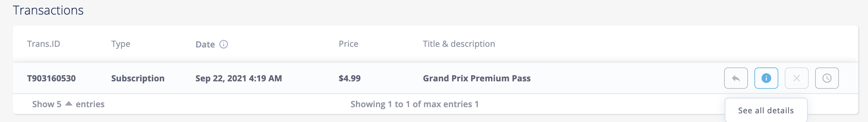
Task: Click the greyed-out X cancel icon
Action: (796, 78)
